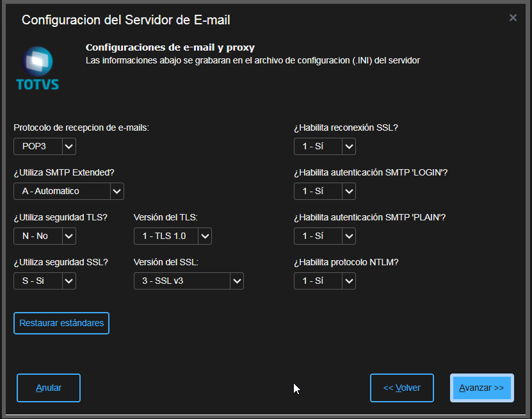The image size is (532, 419).
Task: Expand SMTP 'LOGIN' authentication dropdown
Action: click(x=325, y=191)
